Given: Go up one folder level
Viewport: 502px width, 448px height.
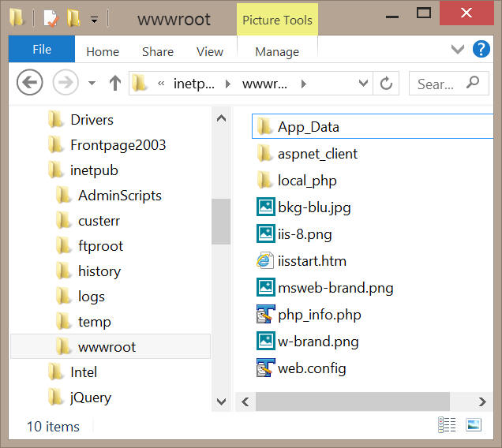Looking at the screenshot, I should pyautogui.click(x=115, y=83).
